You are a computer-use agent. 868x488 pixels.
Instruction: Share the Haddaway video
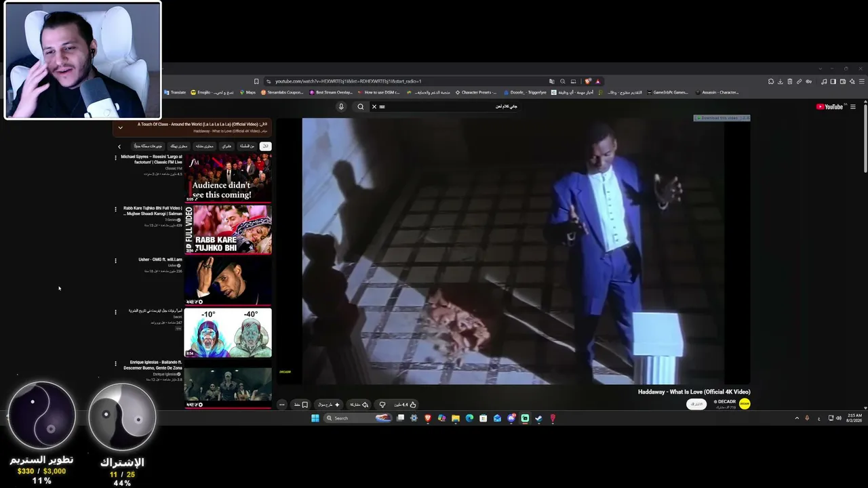tap(358, 405)
